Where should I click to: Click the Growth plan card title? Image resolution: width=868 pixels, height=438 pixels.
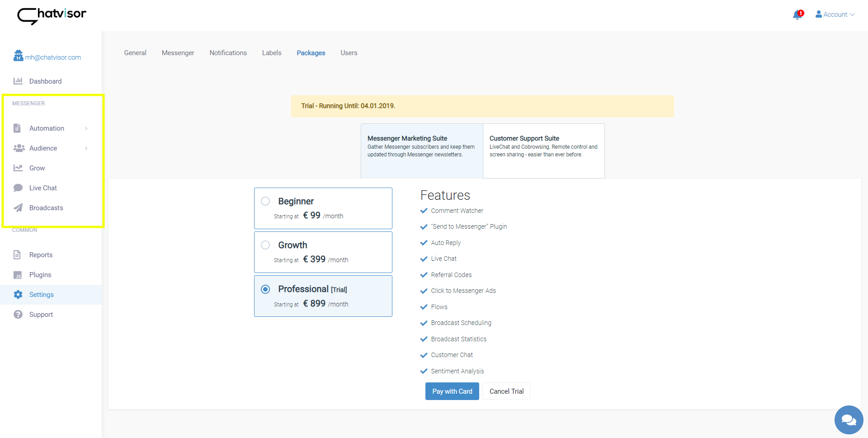click(292, 245)
